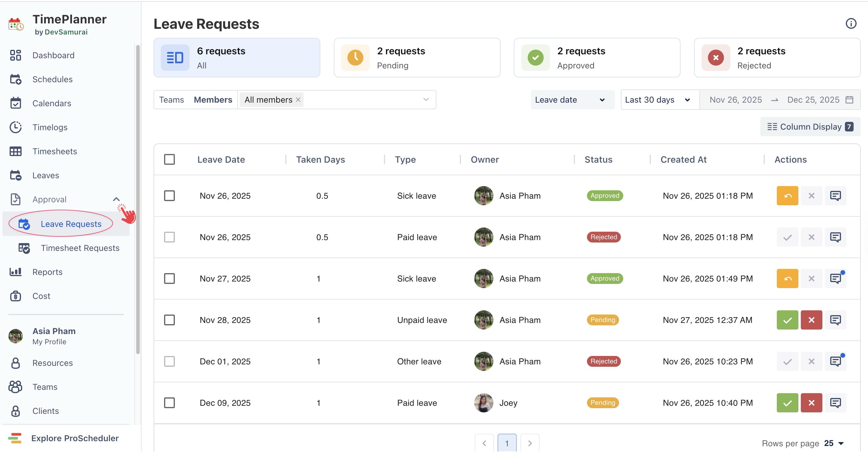Screen dimensions: 868x452
Task: Check the select-all header checkbox
Action: [x=169, y=159]
